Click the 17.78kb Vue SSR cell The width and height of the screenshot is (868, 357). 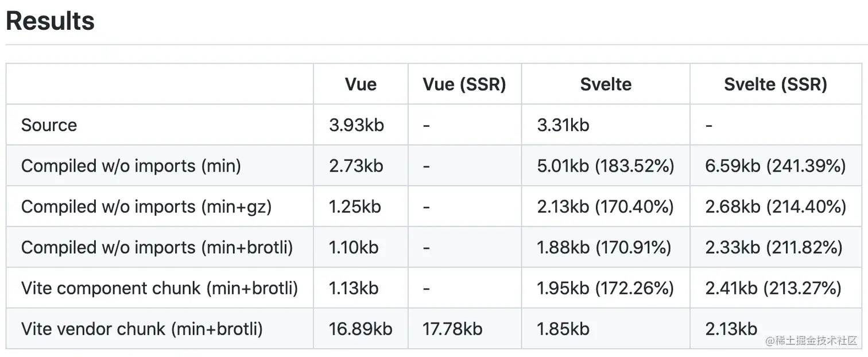coord(452,329)
